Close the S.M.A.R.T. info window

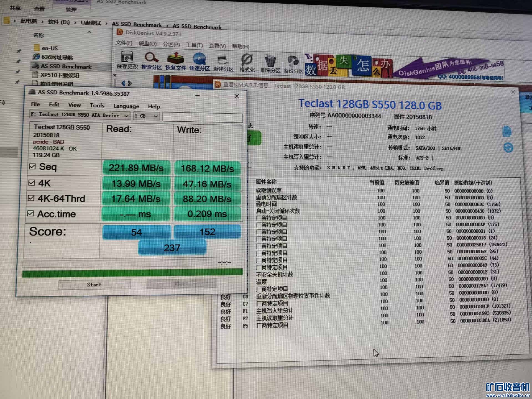(x=513, y=92)
